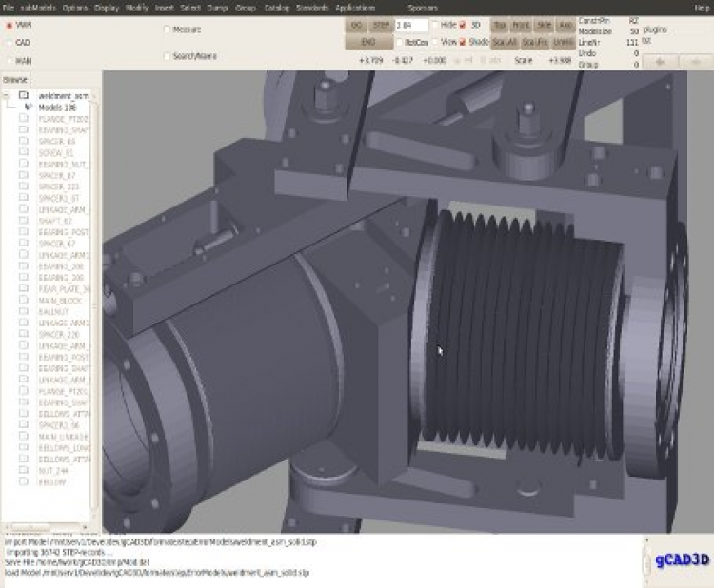This screenshot has height=588, width=714.
Task: Click the Models 198 node icon
Action: pos(28,108)
